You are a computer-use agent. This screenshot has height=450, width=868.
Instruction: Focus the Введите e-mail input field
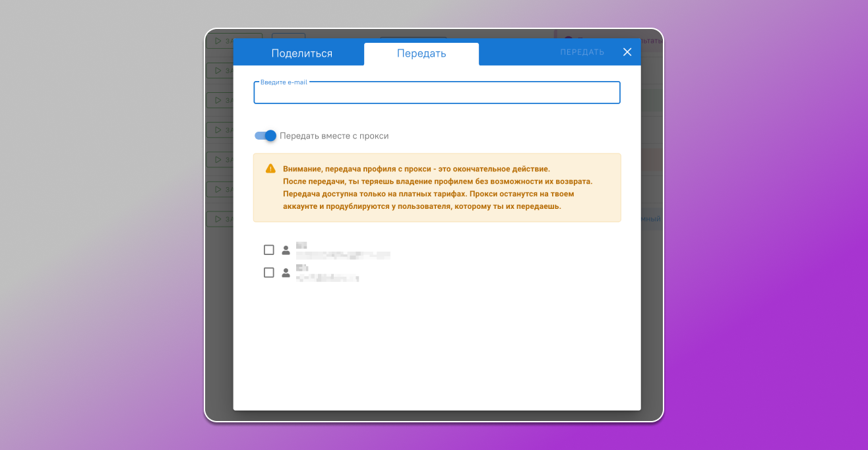tap(437, 94)
